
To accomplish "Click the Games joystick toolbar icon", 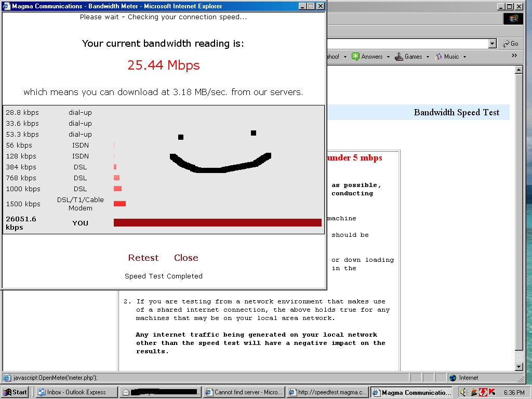I will pos(399,57).
